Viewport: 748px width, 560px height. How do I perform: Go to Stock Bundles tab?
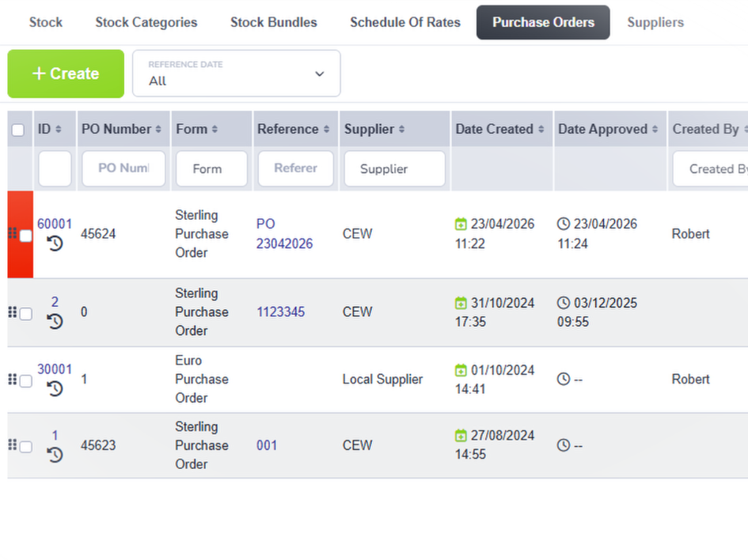274,22
